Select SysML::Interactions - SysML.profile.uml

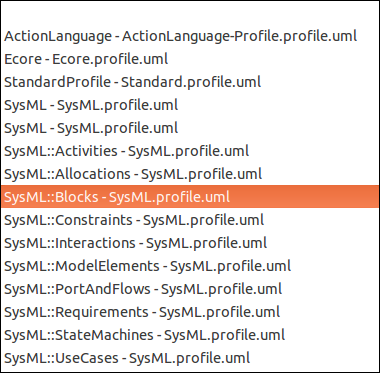click(190, 243)
